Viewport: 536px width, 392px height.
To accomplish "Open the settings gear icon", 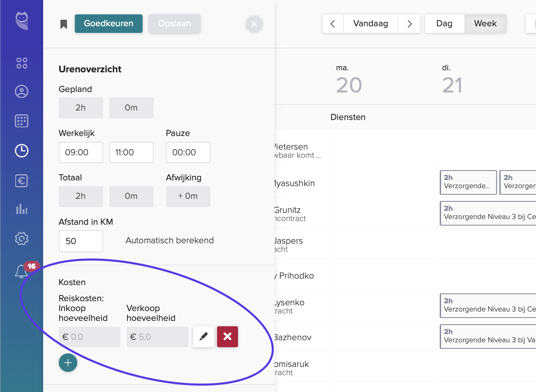I will 22,239.
